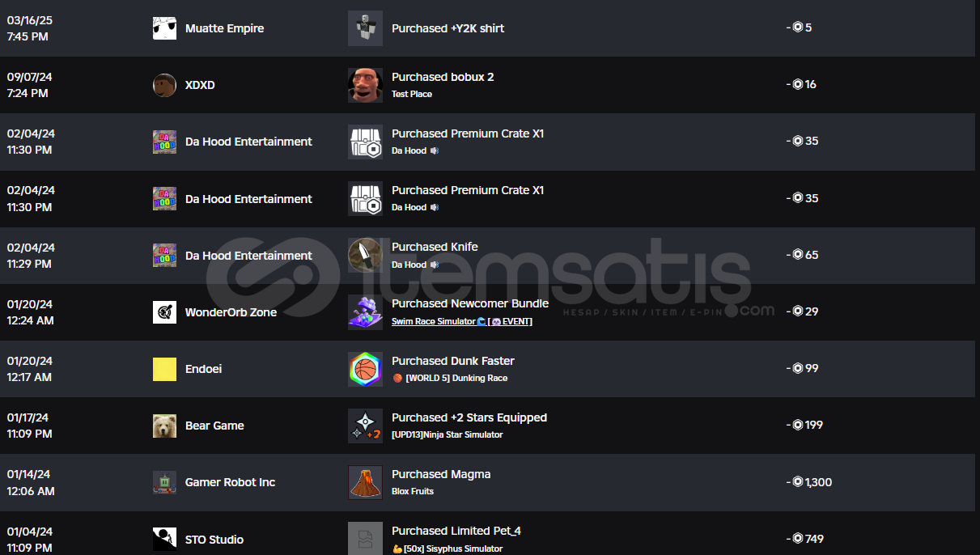980x555 pixels.
Task: Click the bobux 2 item thumbnail
Action: (x=365, y=85)
